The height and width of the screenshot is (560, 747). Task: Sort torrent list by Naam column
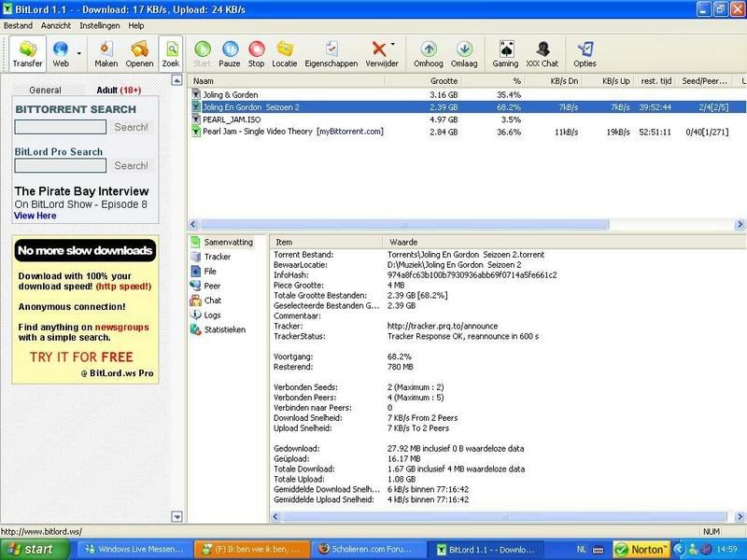pyautogui.click(x=287, y=81)
